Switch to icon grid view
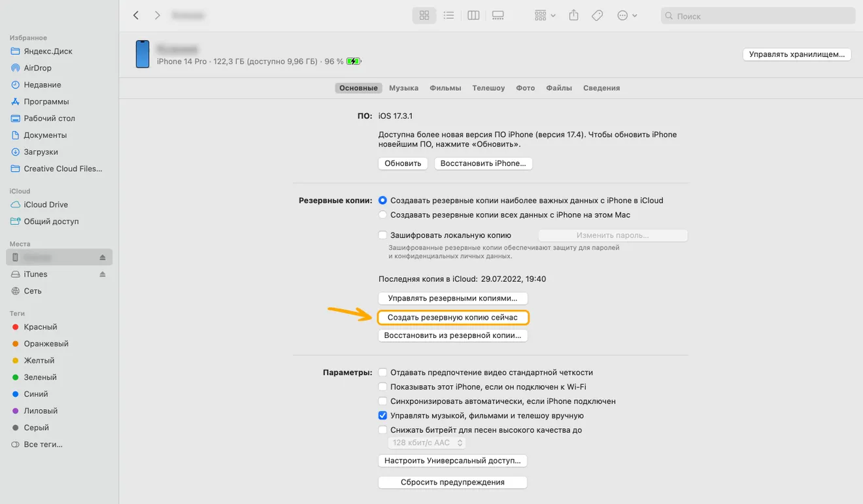Viewport: 863px width, 504px height. [424, 15]
